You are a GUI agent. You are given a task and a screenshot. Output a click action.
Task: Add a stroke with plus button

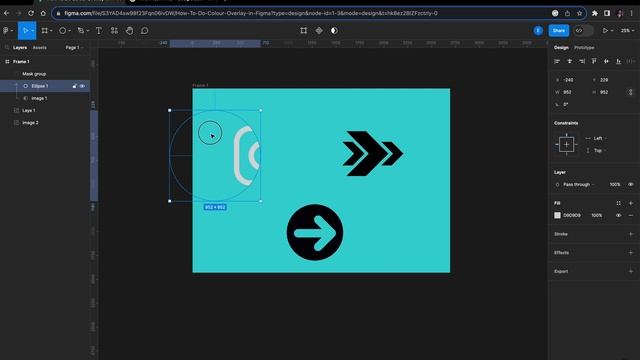pos(631,234)
